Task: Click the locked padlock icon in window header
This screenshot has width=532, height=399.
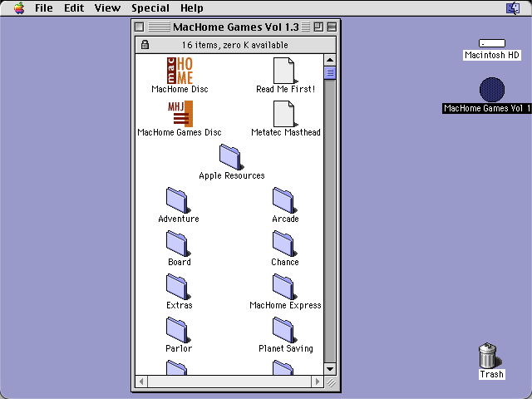Action: click(x=145, y=44)
